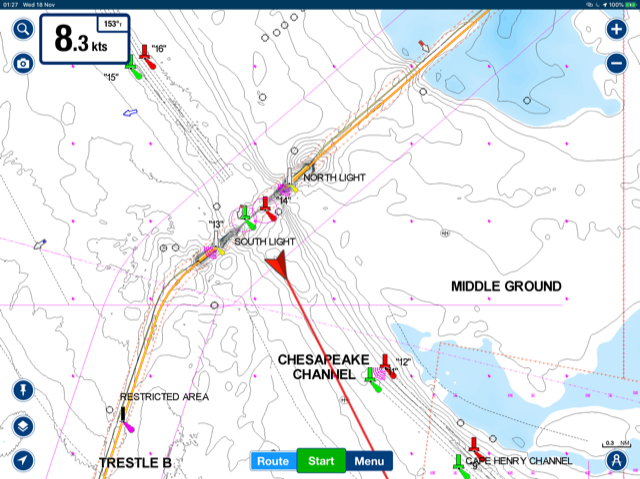Image resolution: width=640 pixels, height=479 pixels.
Task: Center map with the location arrow
Action: pyautogui.click(x=22, y=460)
